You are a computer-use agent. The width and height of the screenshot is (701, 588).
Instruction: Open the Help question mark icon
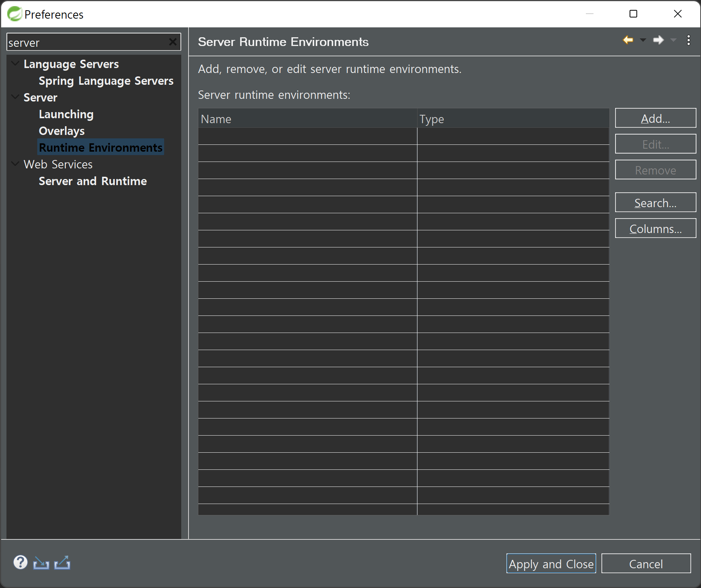click(21, 562)
